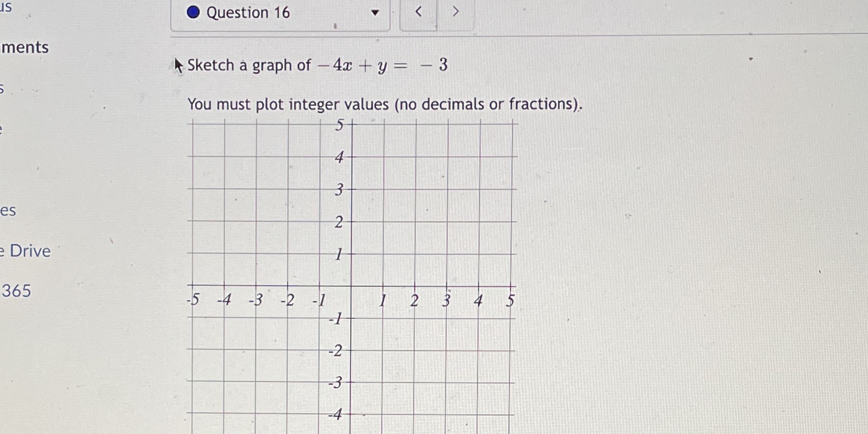
Task: Click the 365 link in the sidebar
Action: click(17, 291)
